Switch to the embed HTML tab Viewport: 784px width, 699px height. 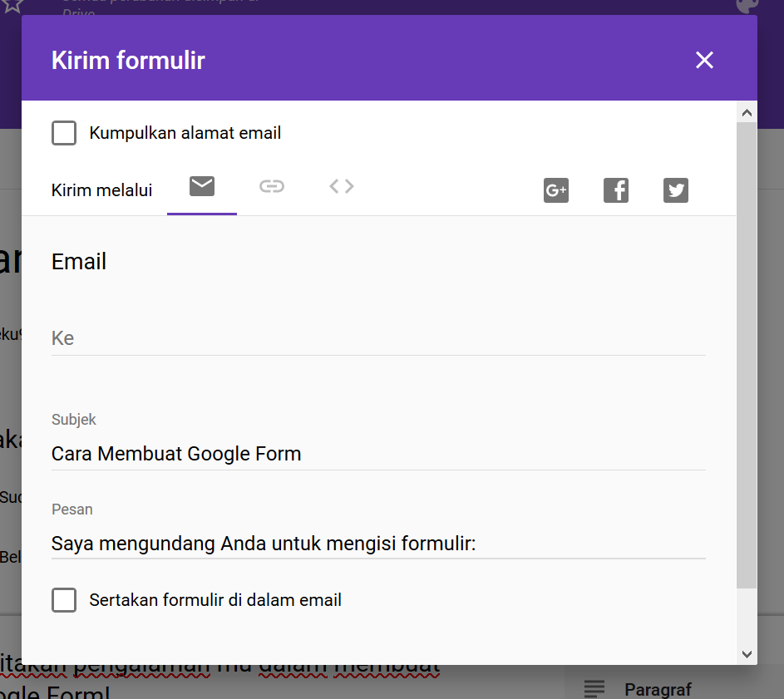click(341, 186)
